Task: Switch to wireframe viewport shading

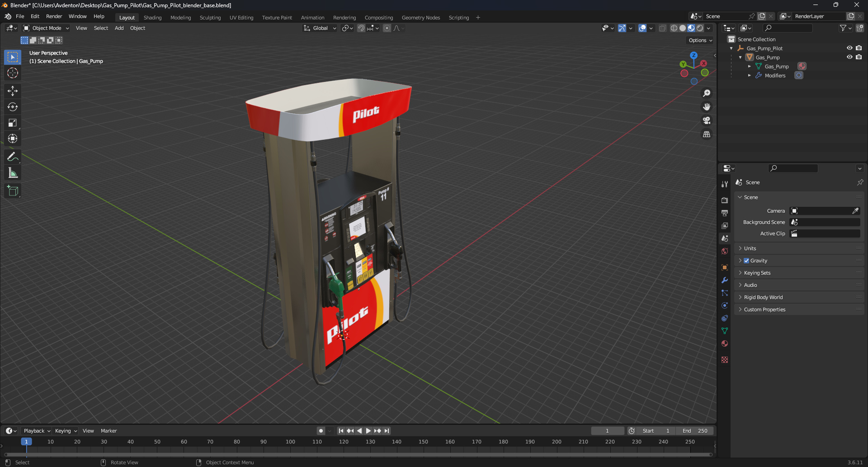Action: [674, 28]
